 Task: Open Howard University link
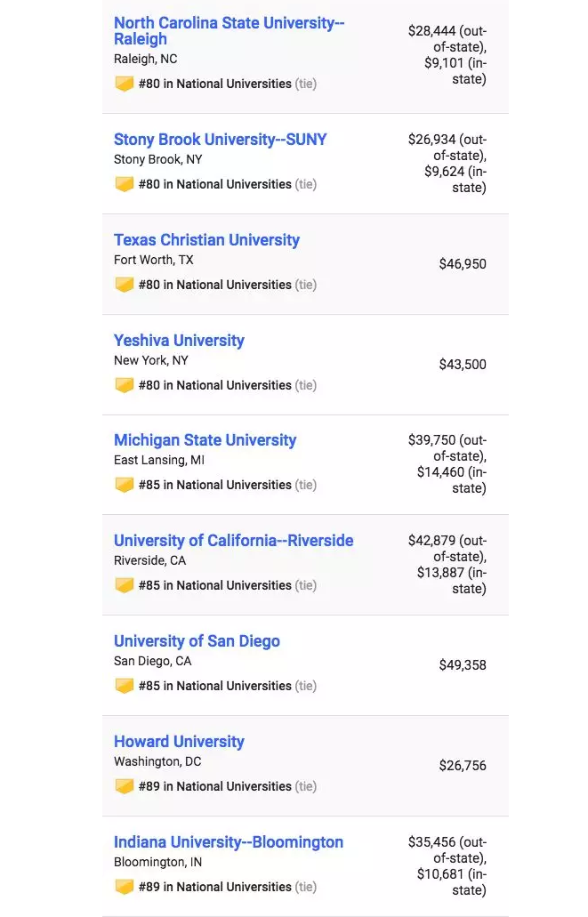click(x=179, y=742)
